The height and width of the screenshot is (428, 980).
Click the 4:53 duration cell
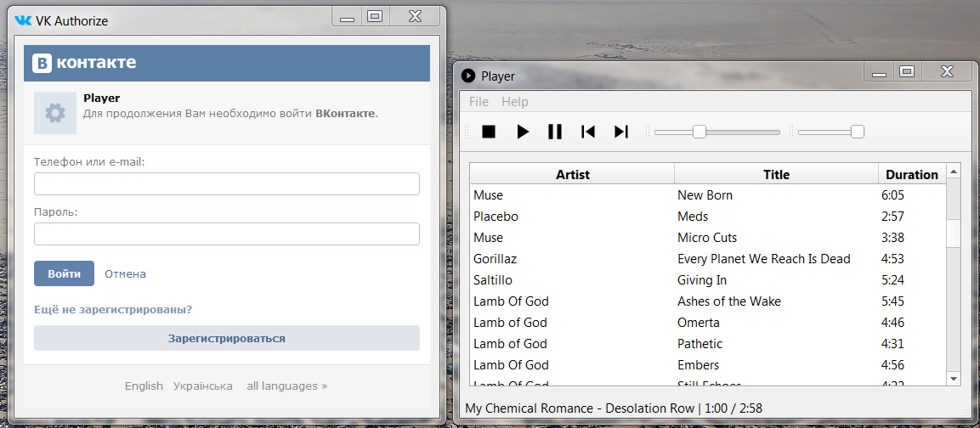pyautogui.click(x=892, y=259)
